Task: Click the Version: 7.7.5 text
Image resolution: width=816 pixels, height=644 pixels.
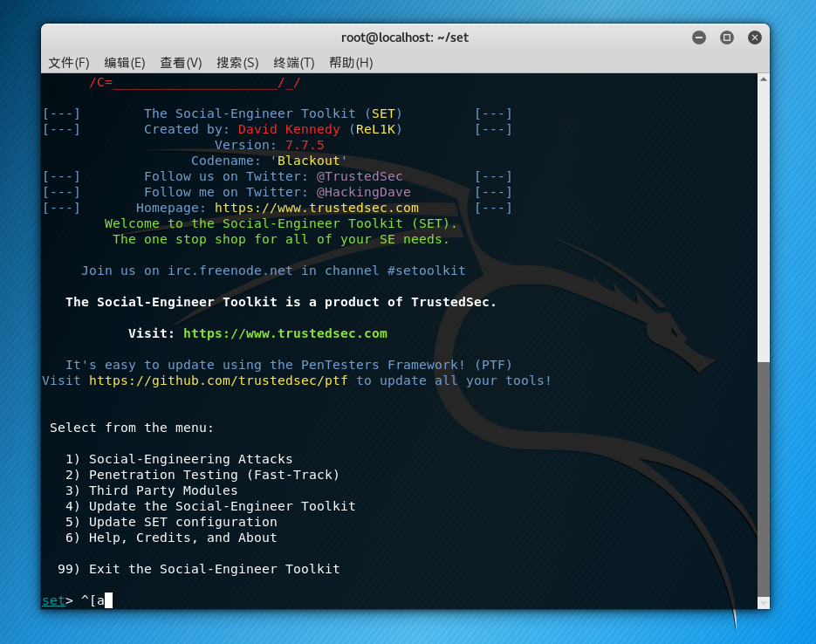Action: tap(270, 145)
